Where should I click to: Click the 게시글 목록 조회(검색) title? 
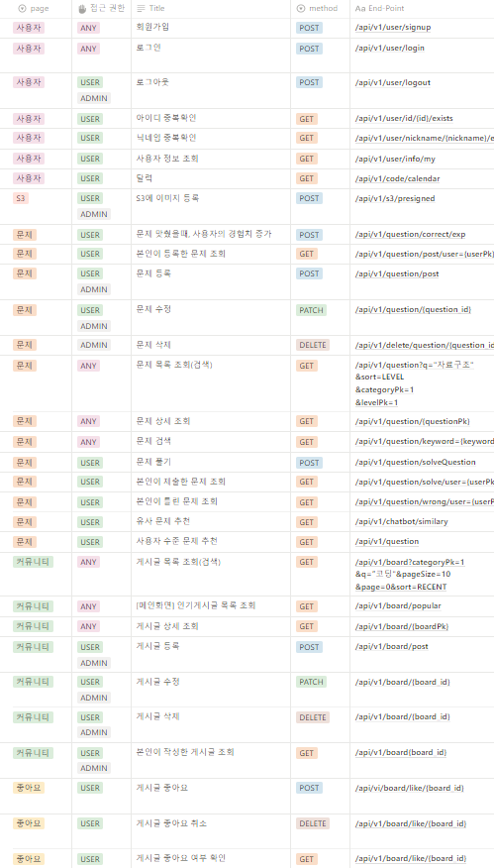pos(178,562)
